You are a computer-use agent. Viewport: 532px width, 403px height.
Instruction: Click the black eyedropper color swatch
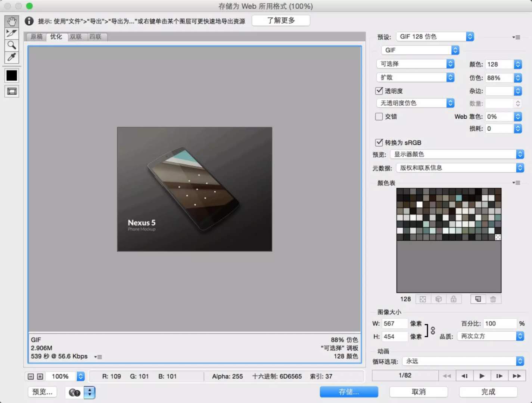[x=12, y=75]
